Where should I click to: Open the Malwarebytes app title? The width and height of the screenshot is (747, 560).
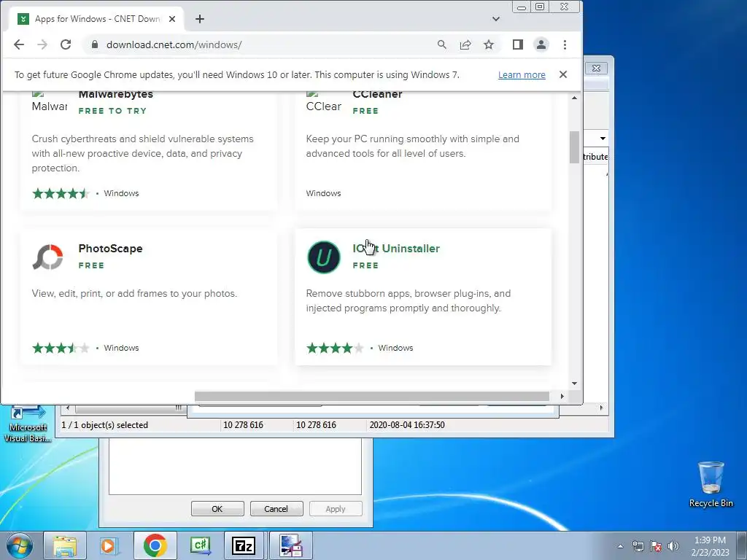point(116,94)
